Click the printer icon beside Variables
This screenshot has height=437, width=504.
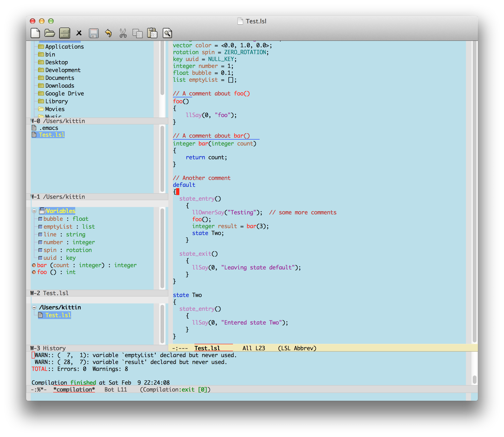coord(42,211)
